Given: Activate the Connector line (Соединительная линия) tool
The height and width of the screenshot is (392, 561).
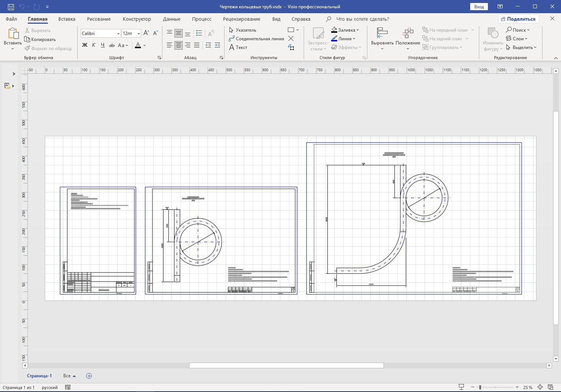Looking at the screenshot, I should pos(256,39).
